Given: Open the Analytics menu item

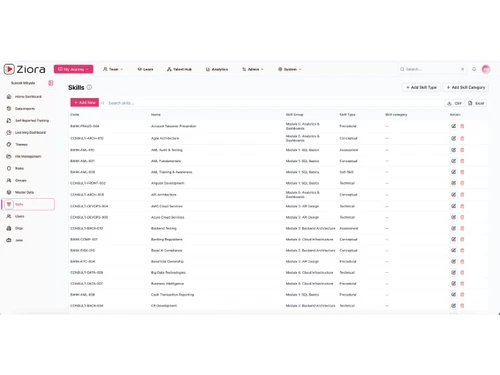Looking at the screenshot, I should pyautogui.click(x=217, y=69).
